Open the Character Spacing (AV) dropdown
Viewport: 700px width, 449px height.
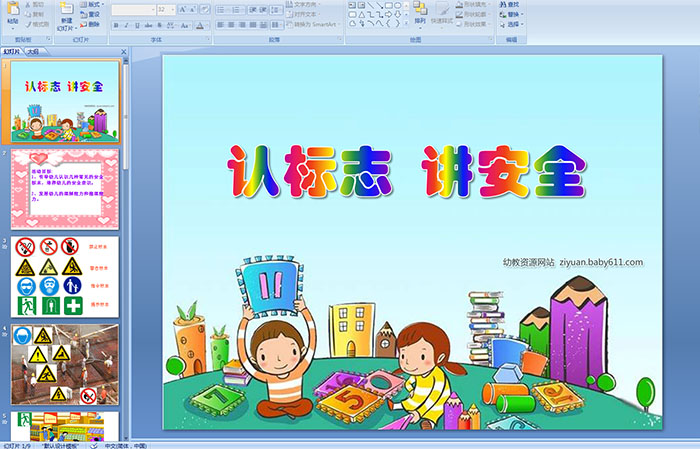(x=171, y=25)
